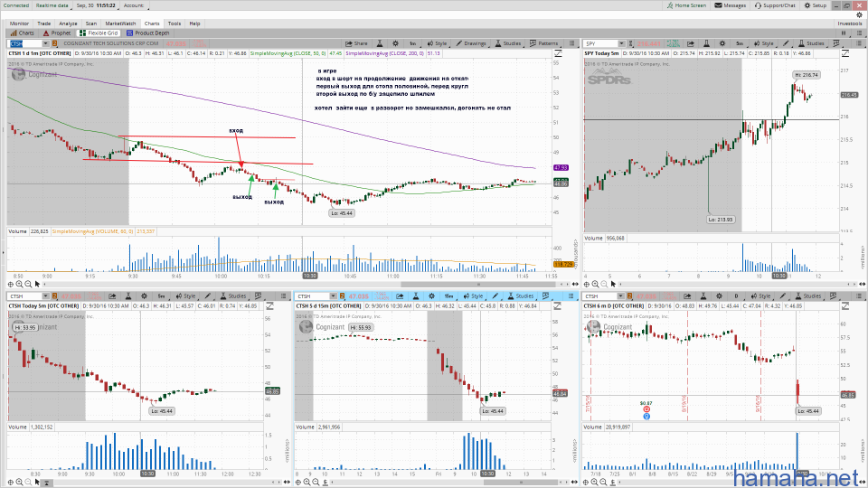Open Support/Chat headset button
The height and width of the screenshot is (488, 868).
(775, 5)
